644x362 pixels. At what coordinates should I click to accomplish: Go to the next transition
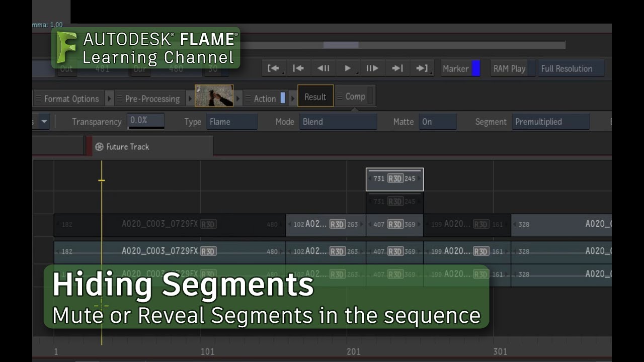click(x=397, y=68)
